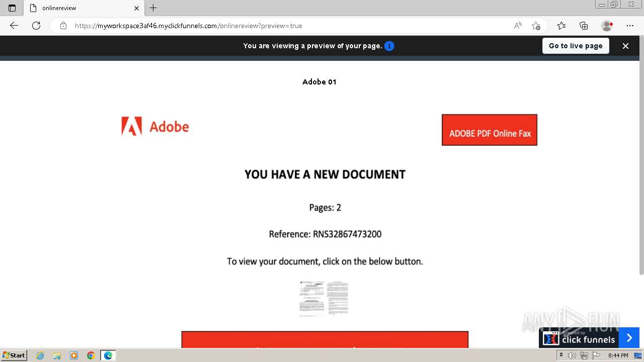Click the red view document button
The image size is (644, 362).
tap(325, 339)
